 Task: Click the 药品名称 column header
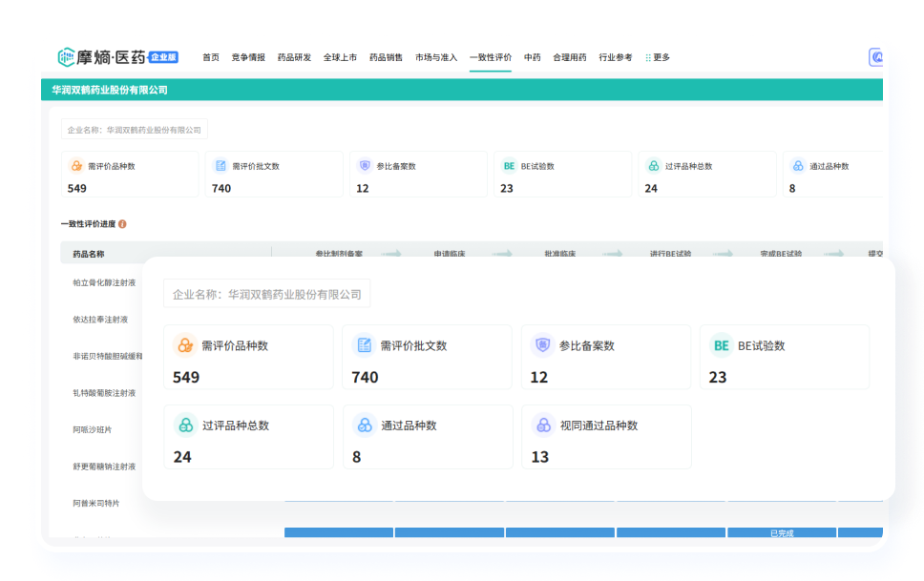(89, 254)
